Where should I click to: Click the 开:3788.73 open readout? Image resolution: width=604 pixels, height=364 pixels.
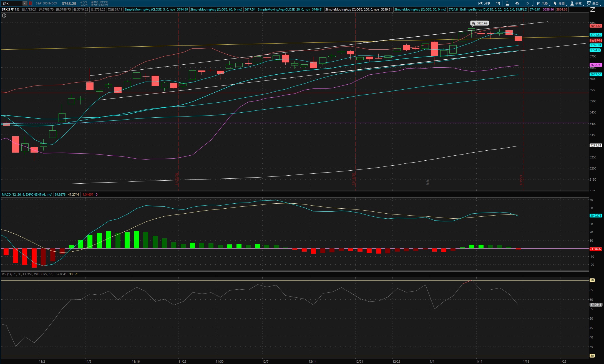pos(46,9)
